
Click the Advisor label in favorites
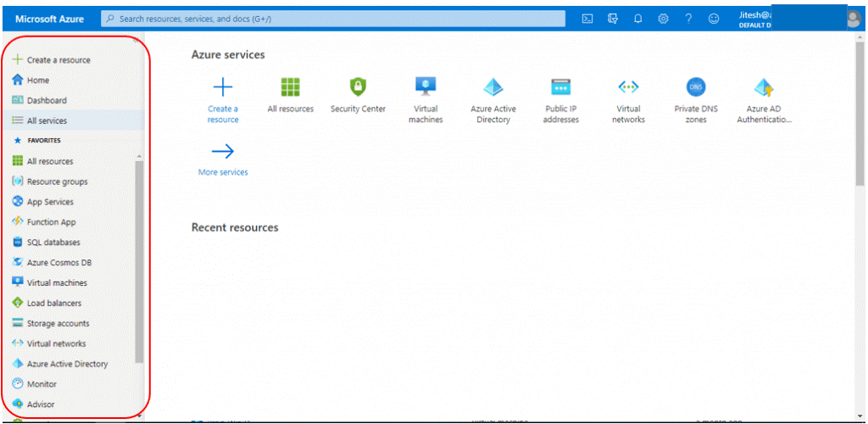41,404
